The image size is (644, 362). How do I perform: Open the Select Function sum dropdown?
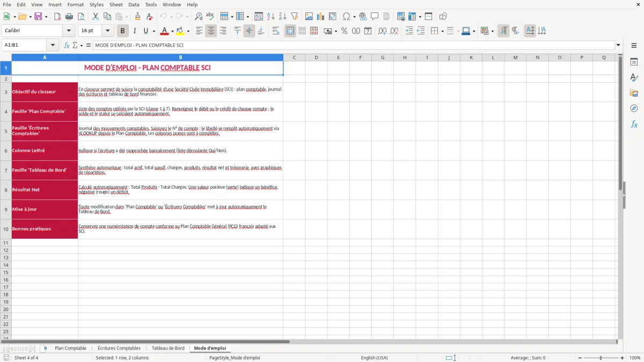(82, 45)
